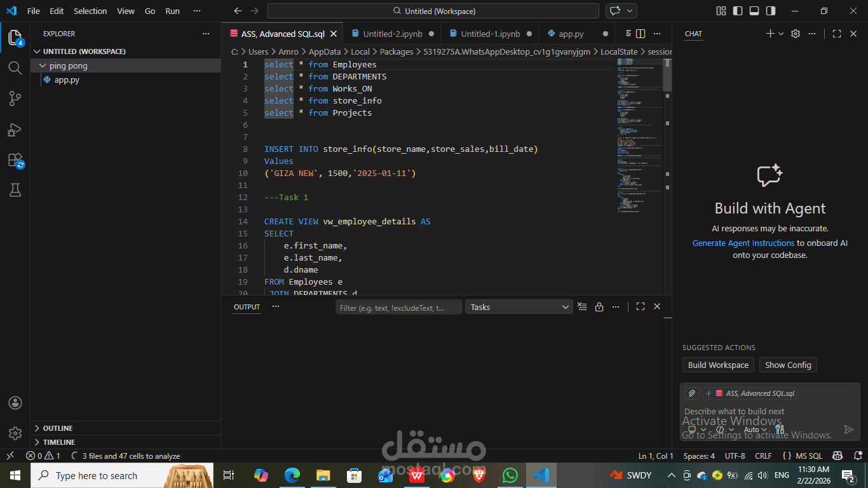Collapse the ping pong folder
Image resolution: width=868 pixels, height=488 pixels.
pos(43,65)
